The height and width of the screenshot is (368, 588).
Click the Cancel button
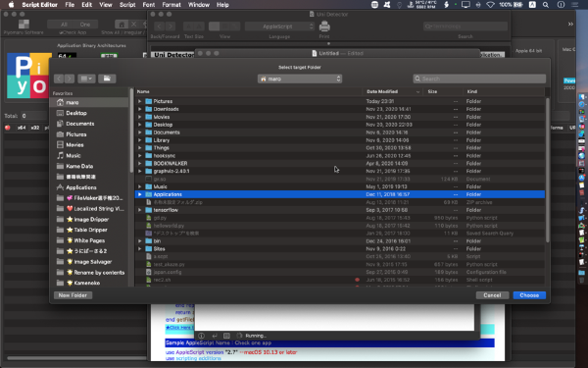pyautogui.click(x=492, y=295)
